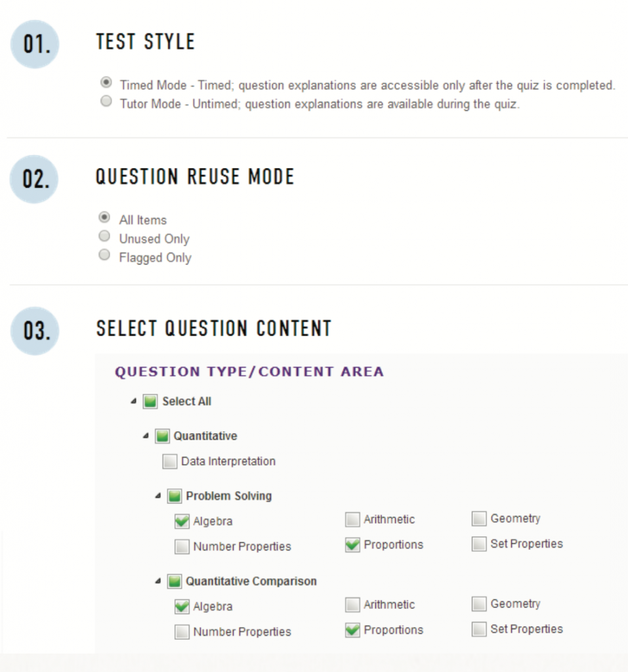This screenshot has width=628, height=672.
Task: Toggle the Quantitative checkbox
Action: [x=162, y=436]
